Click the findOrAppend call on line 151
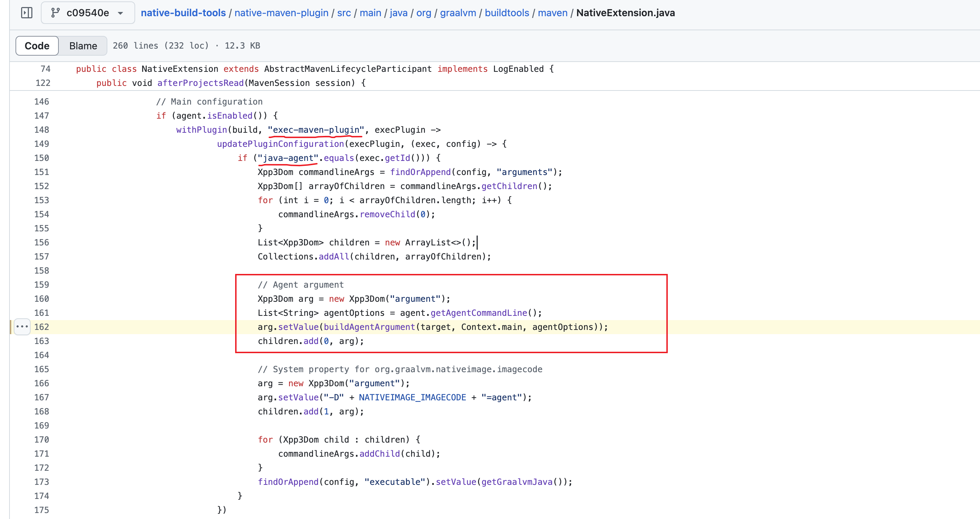Screen dimensions: 980x519 pyautogui.click(x=420, y=172)
